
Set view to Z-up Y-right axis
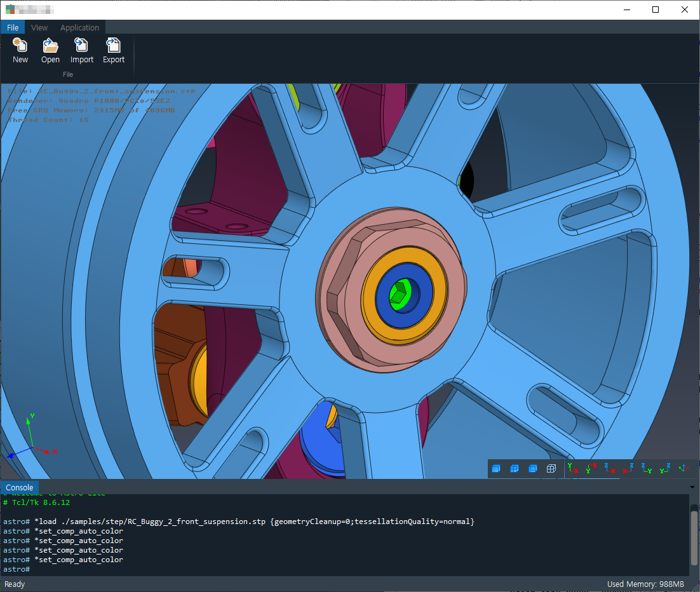coord(647,468)
